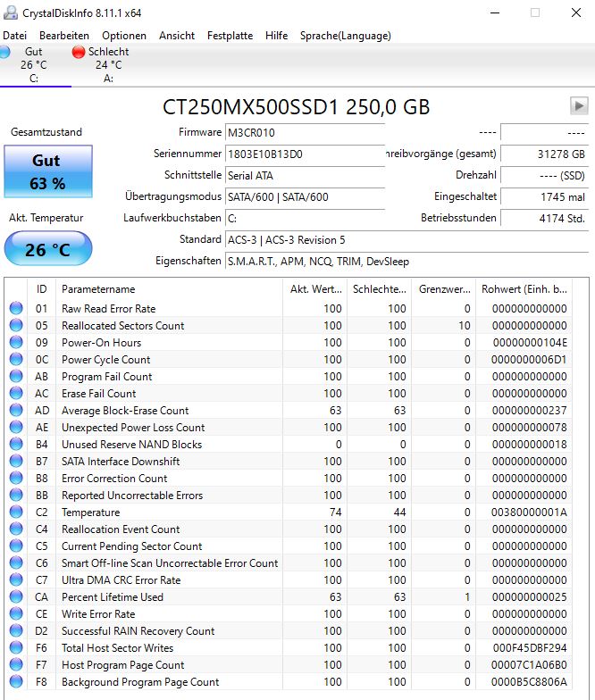Click status orb for Unused Reserve NAND Blocks
The width and height of the screenshot is (595, 700).
16,444
